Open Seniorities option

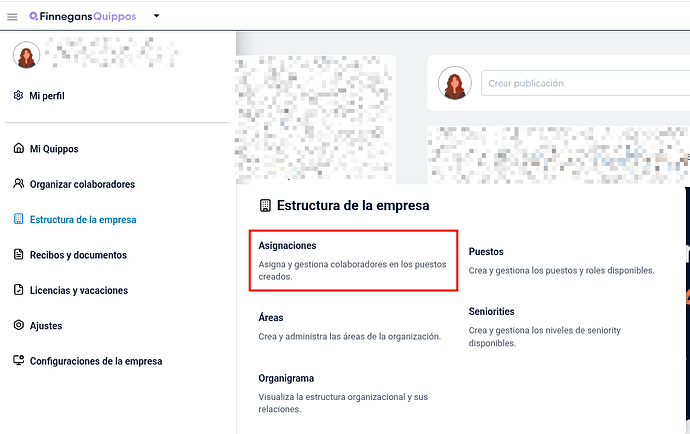pyautogui.click(x=544, y=327)
